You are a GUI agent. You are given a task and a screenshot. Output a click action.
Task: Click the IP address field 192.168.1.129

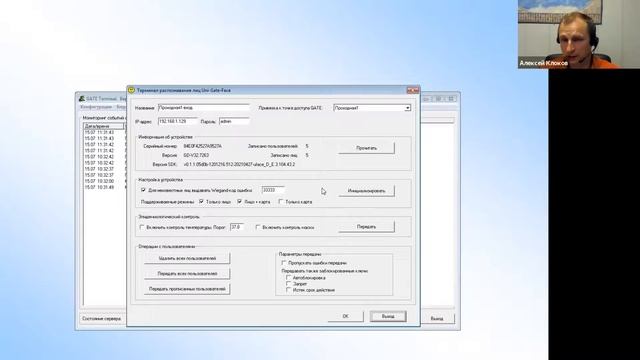click(x=177, y=122)
